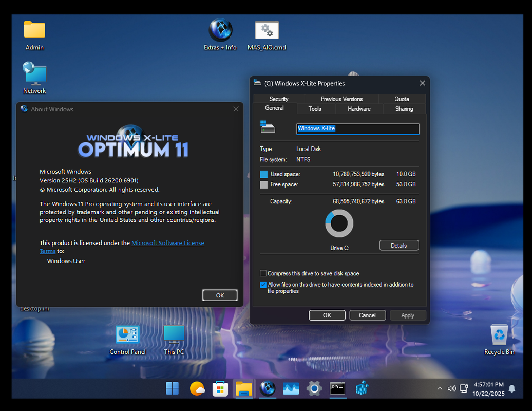Open the volume speaker tray icon

pos(451,388)
